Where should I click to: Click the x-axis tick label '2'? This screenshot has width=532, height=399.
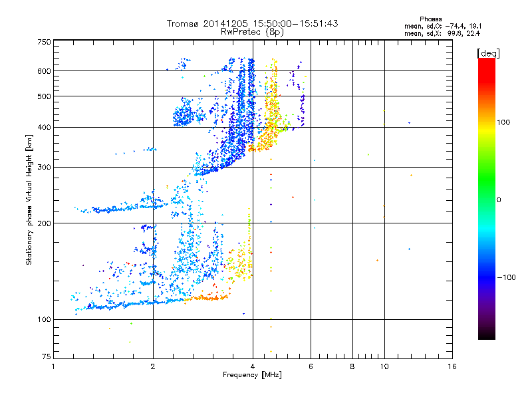click(x=153, y=366)
